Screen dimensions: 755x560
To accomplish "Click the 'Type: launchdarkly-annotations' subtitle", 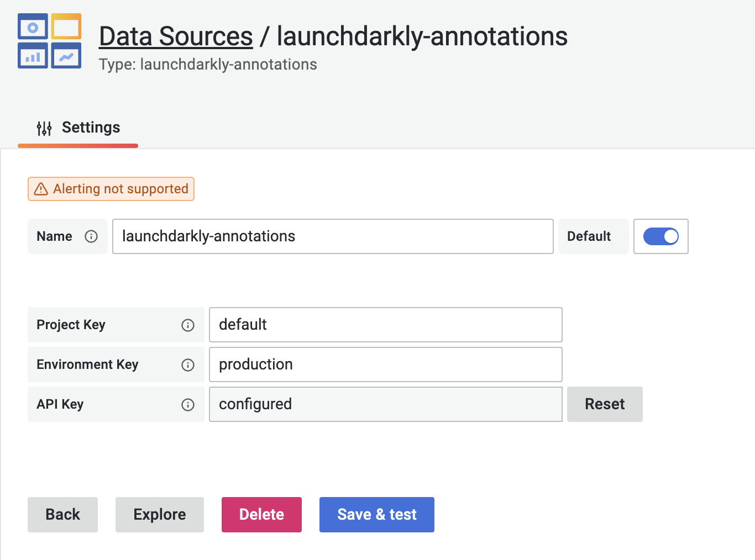I will click(x=208, y=65).
